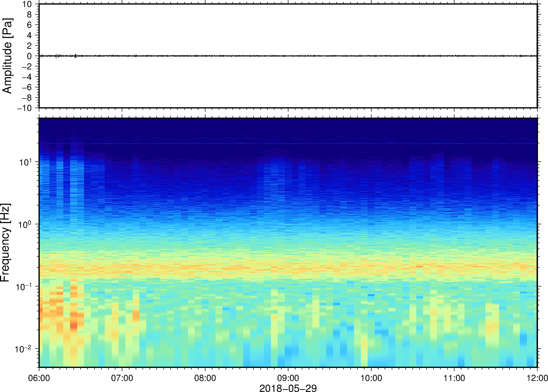548x392 pixels.
Task: Click the 11:00 time axis label
Action: [x=454, y=378]
